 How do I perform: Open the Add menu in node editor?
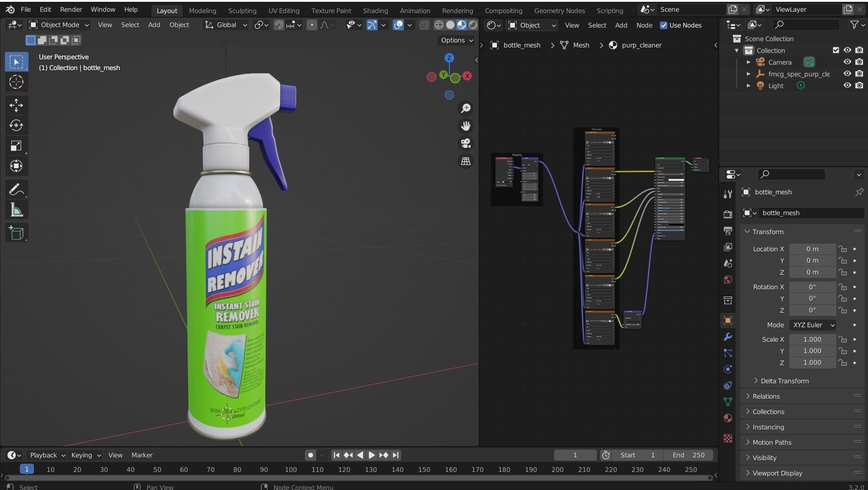621,25
